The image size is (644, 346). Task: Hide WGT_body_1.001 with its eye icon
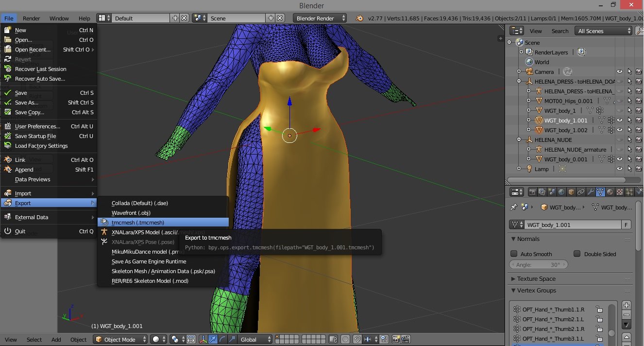(x=620, y=120)
